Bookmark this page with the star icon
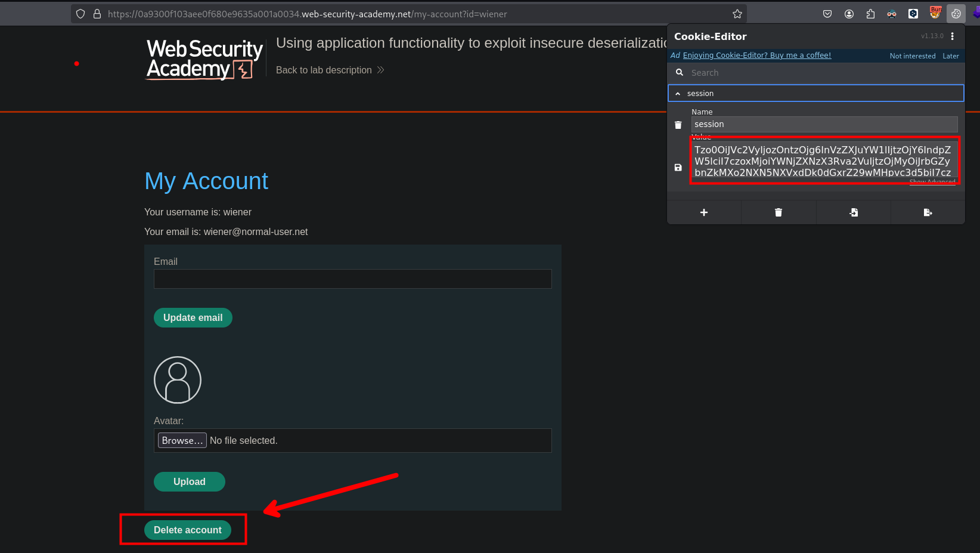The image size is (980, 553). point(737,14)
